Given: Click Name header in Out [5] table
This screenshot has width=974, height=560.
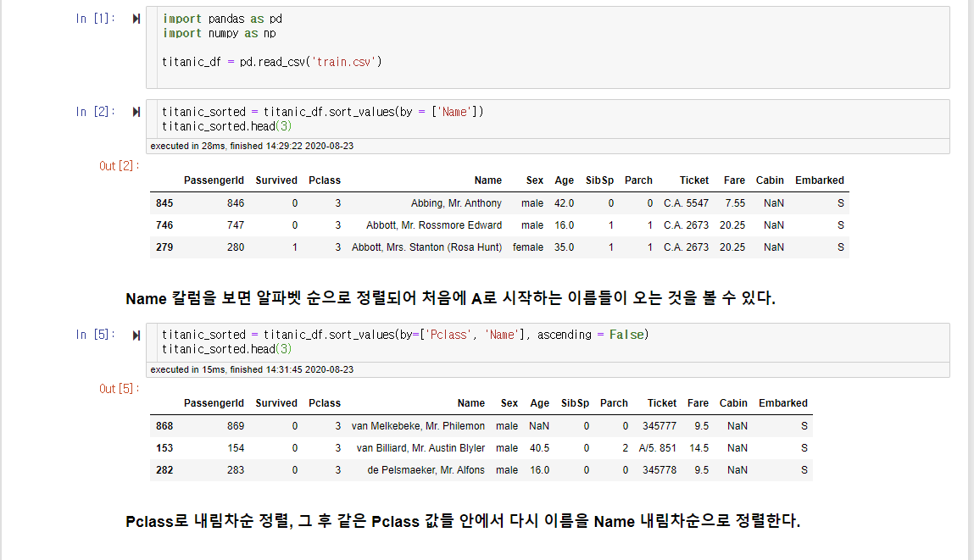Looking at the screenshot, I should pos(470,403).
